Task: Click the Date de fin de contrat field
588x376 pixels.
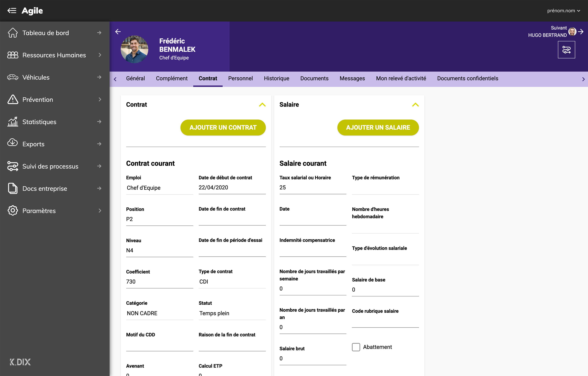Action: (x=232, y=219)
